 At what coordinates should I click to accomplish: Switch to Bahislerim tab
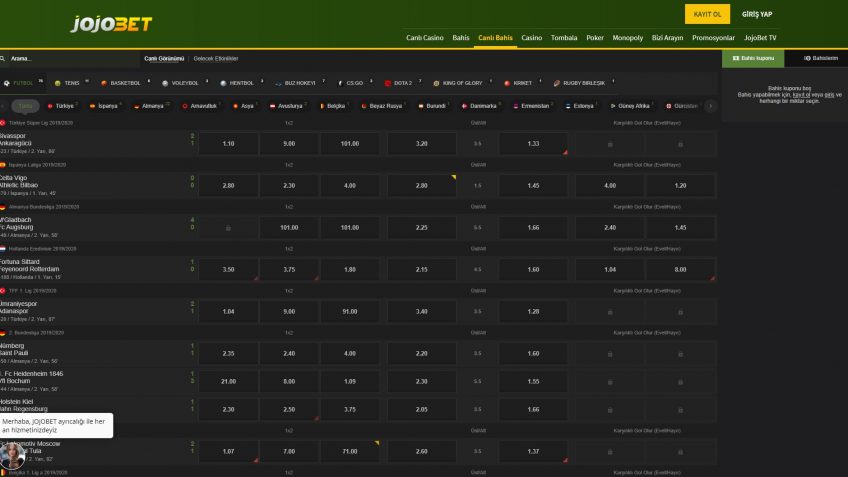[816, 58]
